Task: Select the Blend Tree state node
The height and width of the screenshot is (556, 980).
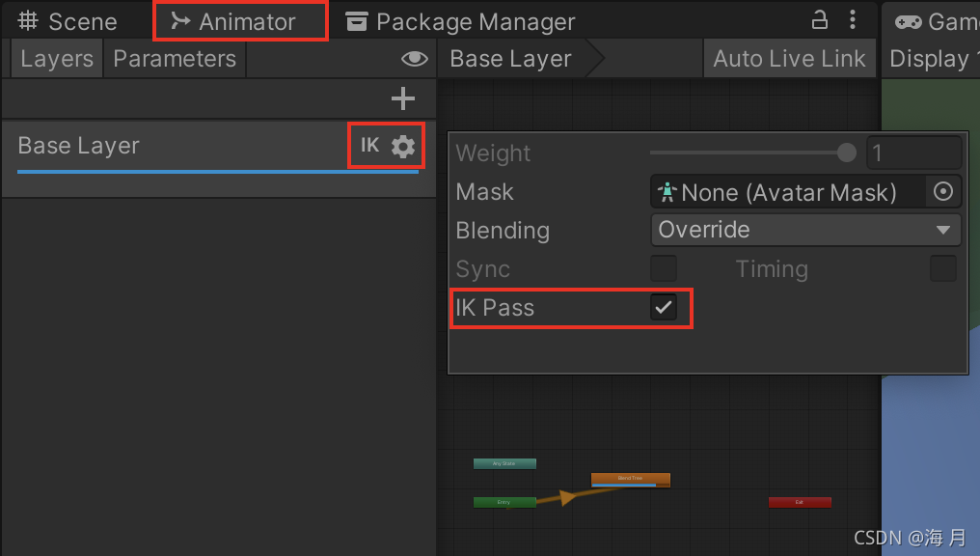Action: tap(630, 478)
